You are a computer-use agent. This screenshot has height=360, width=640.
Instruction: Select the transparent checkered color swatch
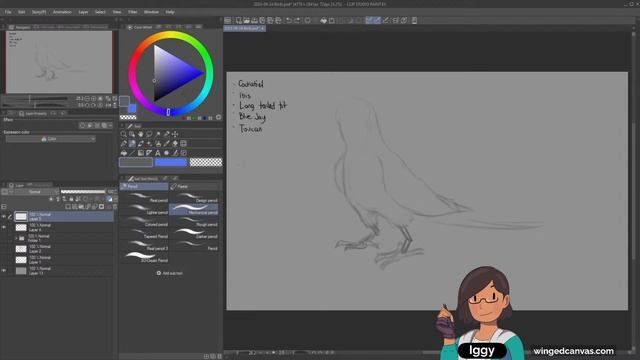tap(206, 162)
